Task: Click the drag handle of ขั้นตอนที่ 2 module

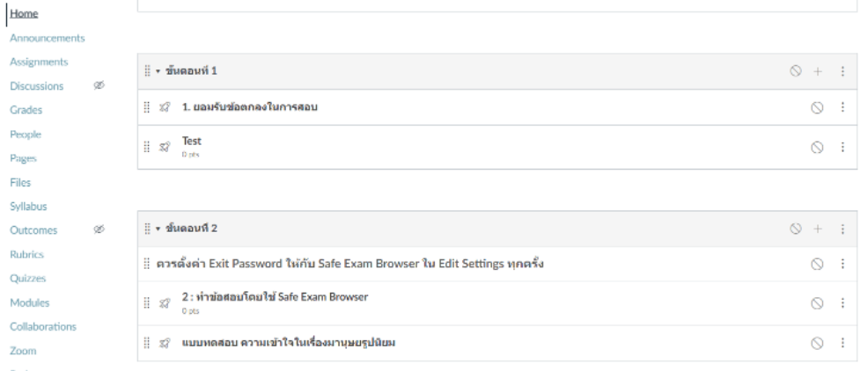Action: 146,229
